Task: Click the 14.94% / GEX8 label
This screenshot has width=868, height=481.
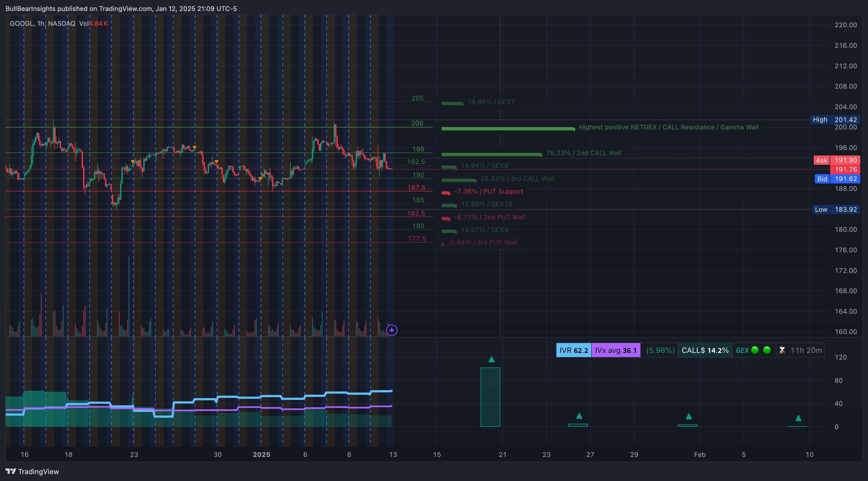Action: click(484, 166)
